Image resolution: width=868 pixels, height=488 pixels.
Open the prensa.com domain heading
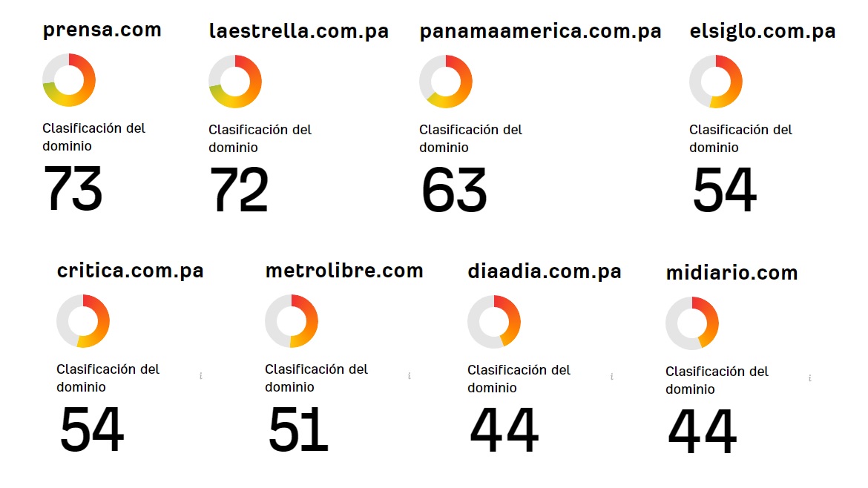pyautogui.click(x=102, y=30)
